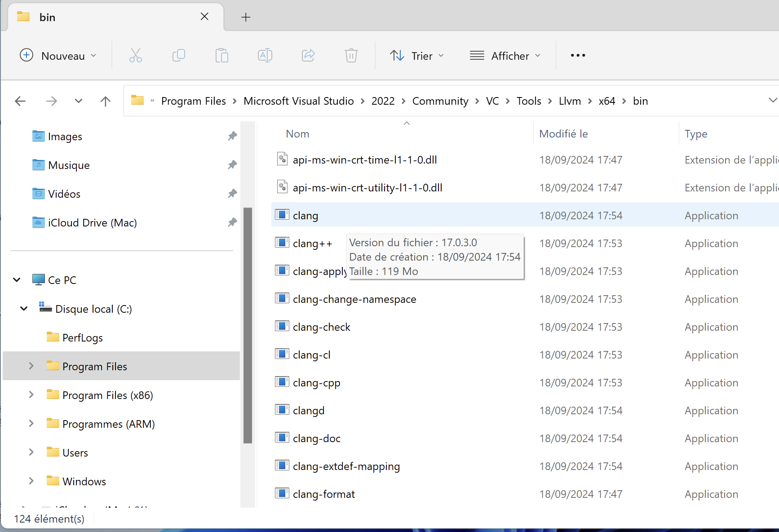779x532 pixels.
Task: Unpin Musique using its pin icon
Action: point(232,164)
